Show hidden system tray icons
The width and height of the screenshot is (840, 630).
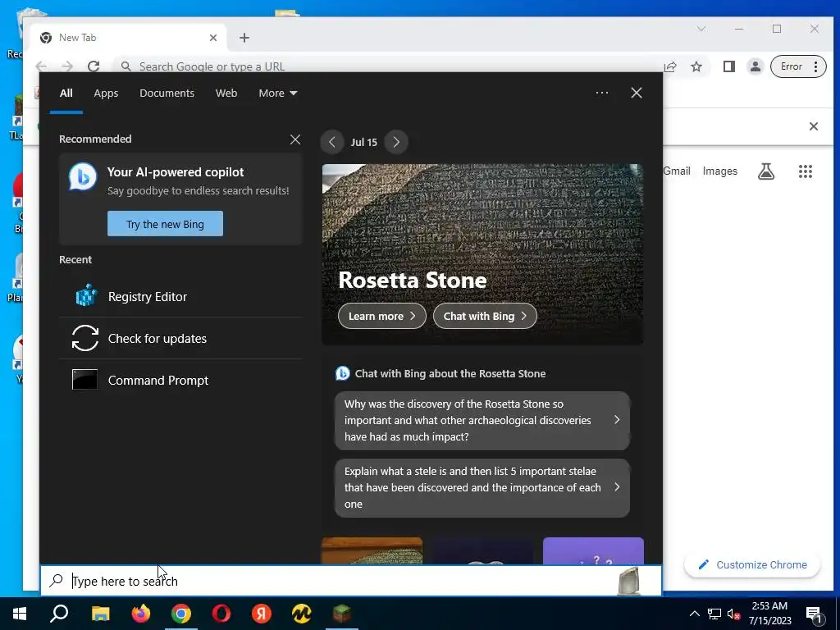coord(694,614)
